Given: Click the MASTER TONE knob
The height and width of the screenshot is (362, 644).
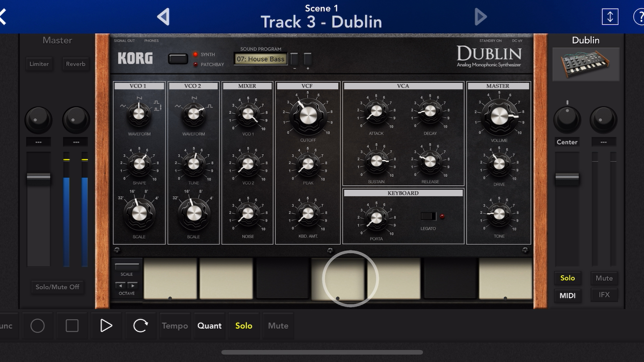Looking at the screenshot, I should click(499, 214).
